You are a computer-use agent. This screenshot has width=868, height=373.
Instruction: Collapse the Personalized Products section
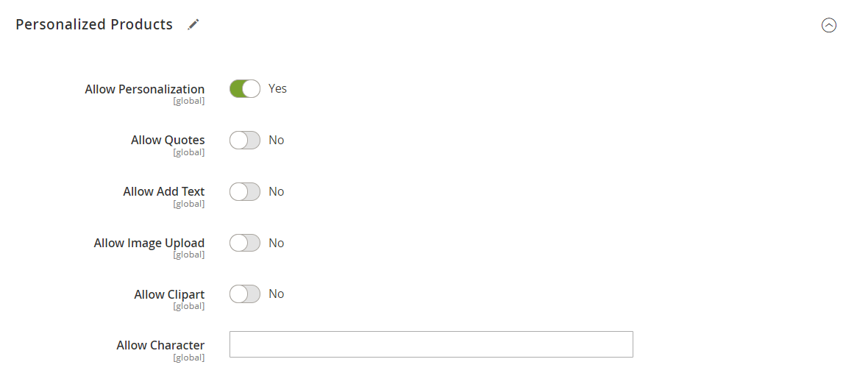[828, 26]
